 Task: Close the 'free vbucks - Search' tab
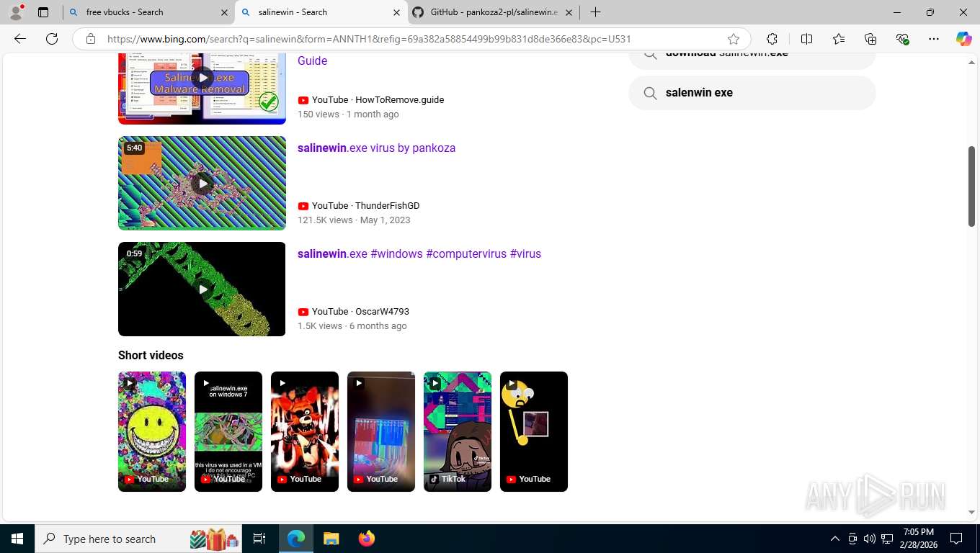point(223,12)
